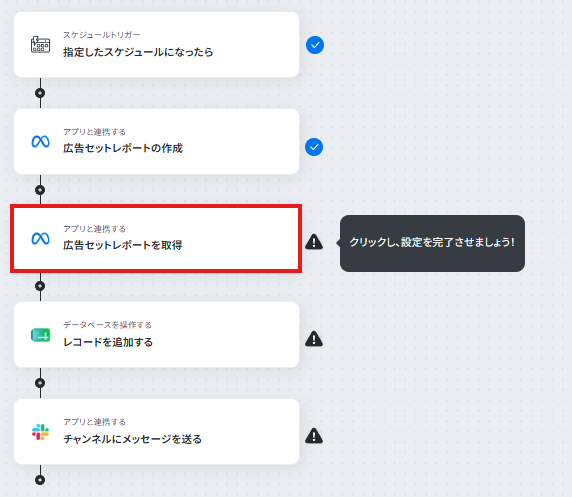Click the add-step node below the schedule trigger
572x497 pixels.
40,93
